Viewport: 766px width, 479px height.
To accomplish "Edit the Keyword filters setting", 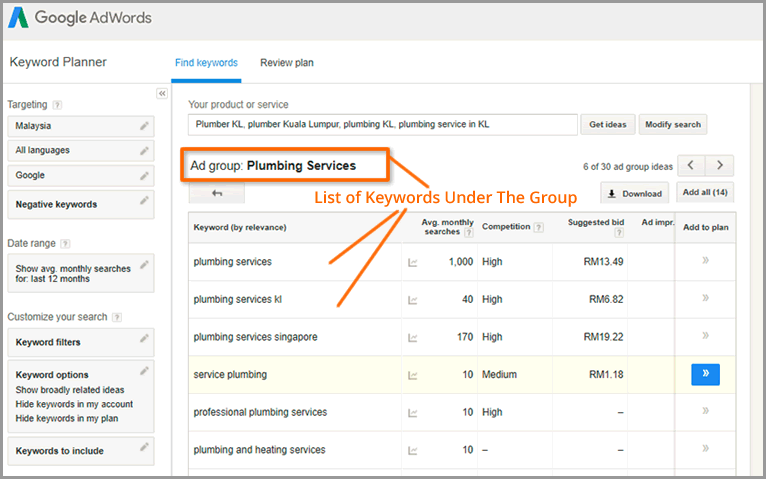I will pos(144,338).
